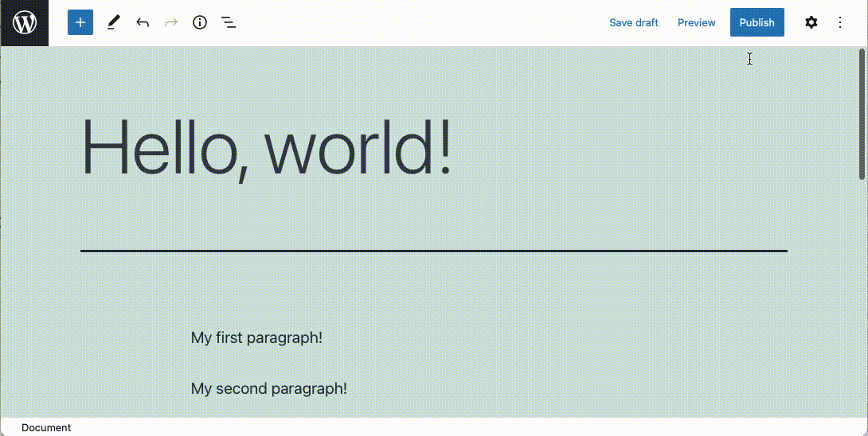Open the post Preview

click(697, 23)
